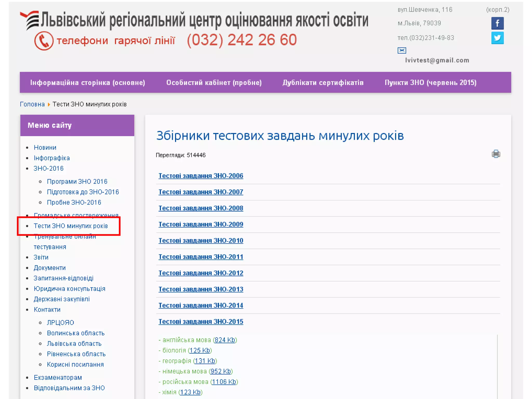Click lvivtest@gmail.com email address

point(437,60)
